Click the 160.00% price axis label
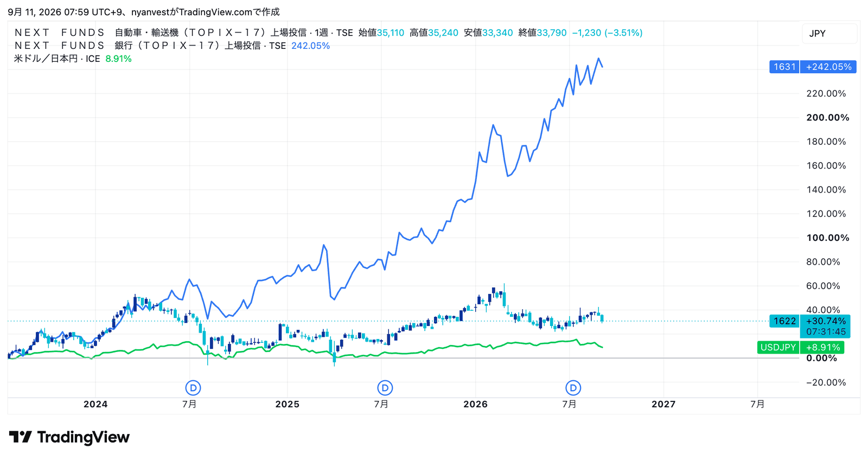The image size is (868, 460). pyautogui.click(x=826, y=165)
